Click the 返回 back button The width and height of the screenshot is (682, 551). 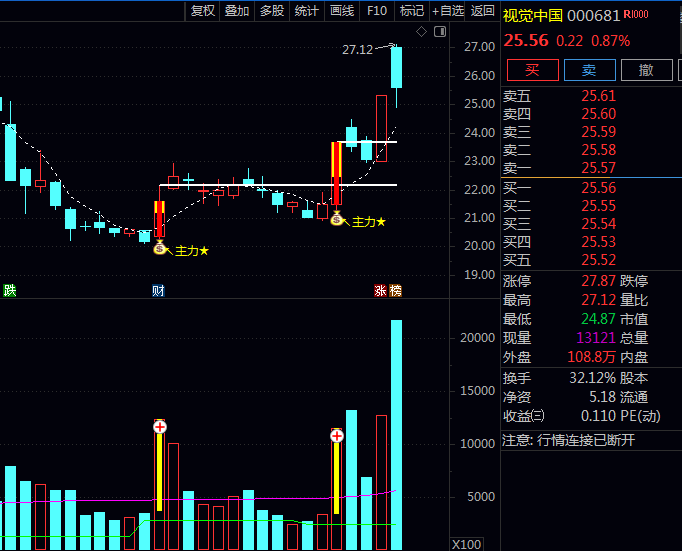pos(482,10)
